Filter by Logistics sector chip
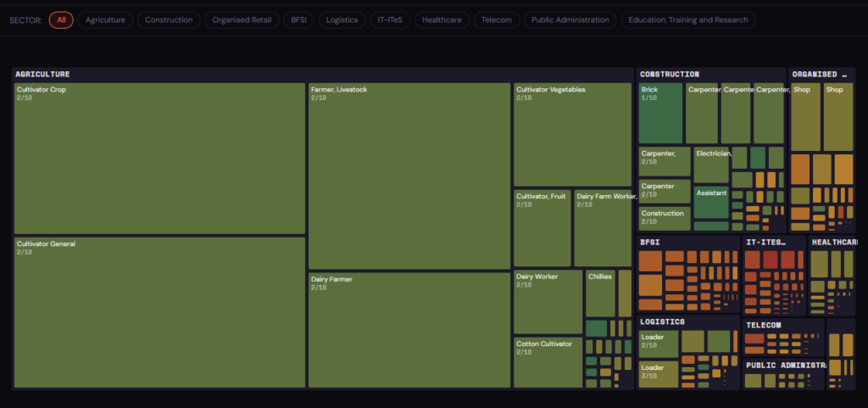 (343, 20)
